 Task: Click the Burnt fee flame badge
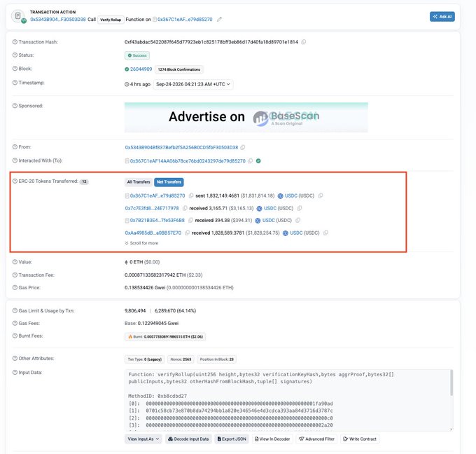(165, 337)
